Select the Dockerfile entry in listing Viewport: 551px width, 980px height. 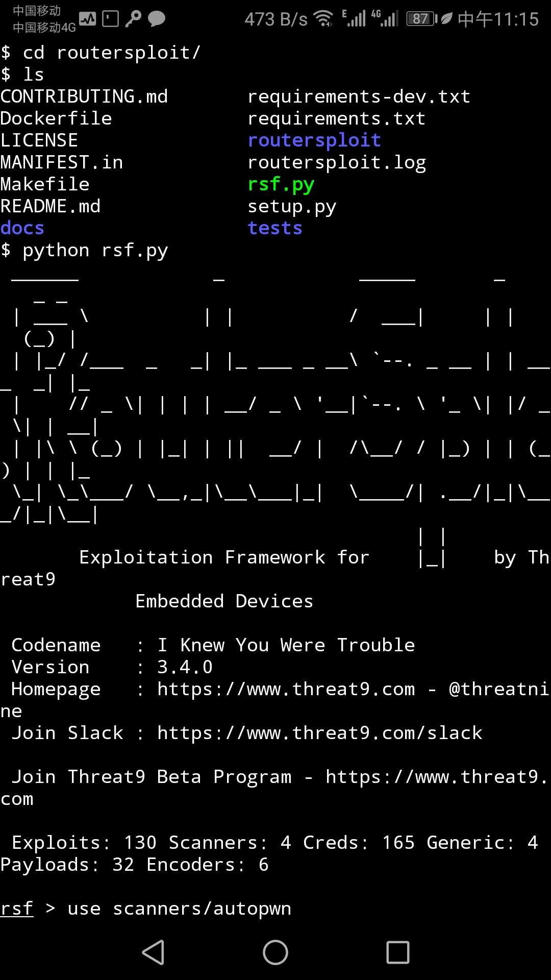tap(56, 118)
